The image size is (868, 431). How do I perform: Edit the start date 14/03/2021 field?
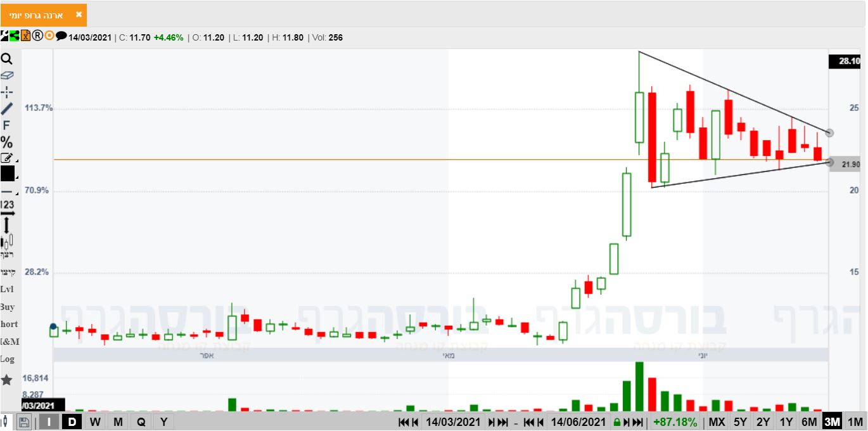click(x=453, y=422)
